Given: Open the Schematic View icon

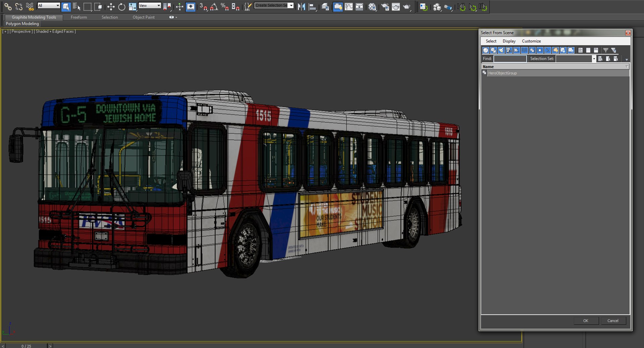Looking at the screenshot, I should click(359, 6).
